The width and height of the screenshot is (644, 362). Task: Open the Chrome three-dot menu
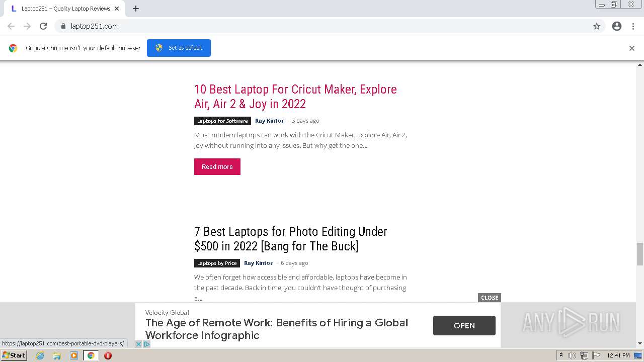pyautogui.click(x=633, y=26)
